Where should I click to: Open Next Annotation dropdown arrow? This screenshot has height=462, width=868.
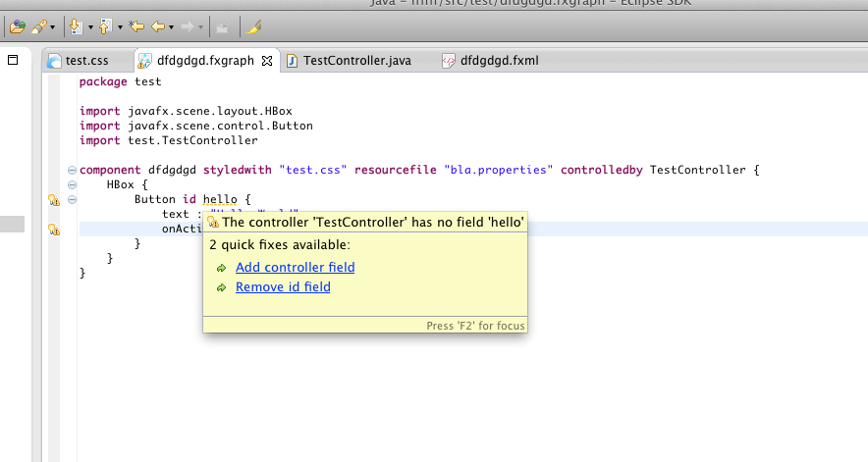(x=89, y=26)
